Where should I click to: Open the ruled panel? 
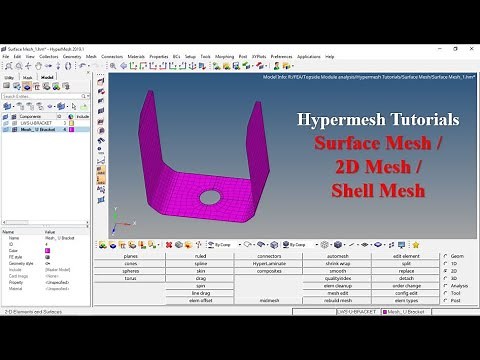click(x=200, y=256)
